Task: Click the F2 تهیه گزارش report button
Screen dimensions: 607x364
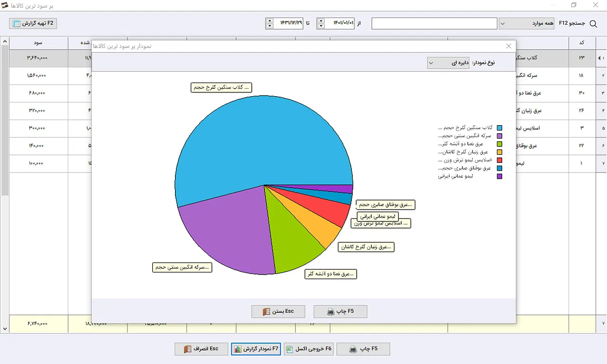Action: 33,23
